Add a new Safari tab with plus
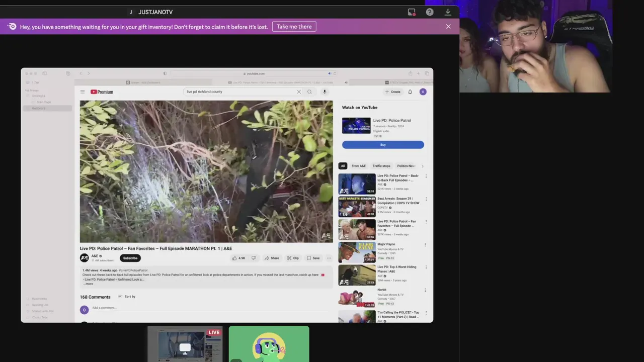644x362 pixels. point(419,73)
